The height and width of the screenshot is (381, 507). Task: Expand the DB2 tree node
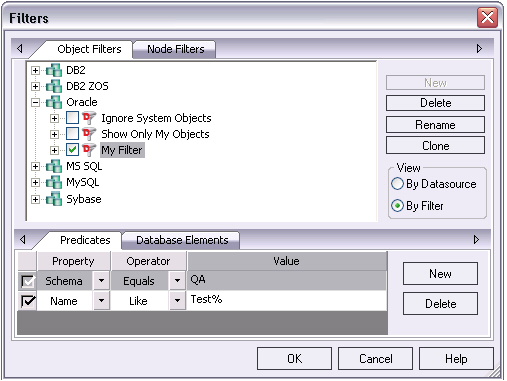tap(35, 70)
